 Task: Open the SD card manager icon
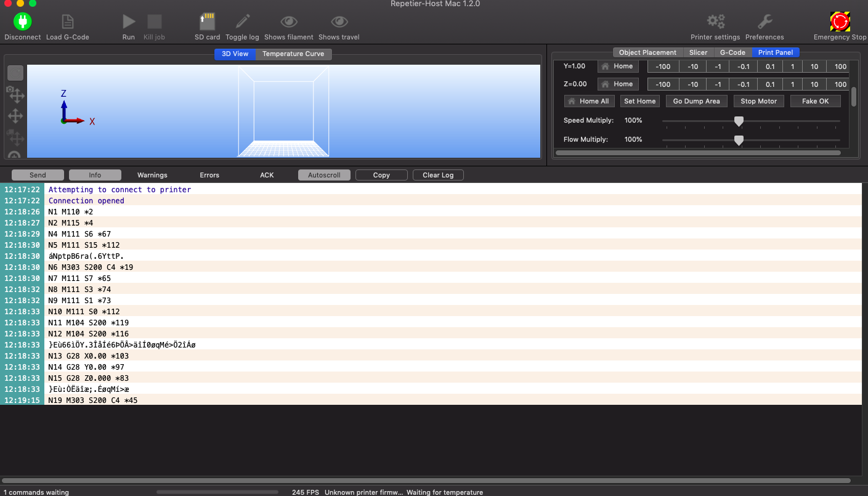(207, 22)
